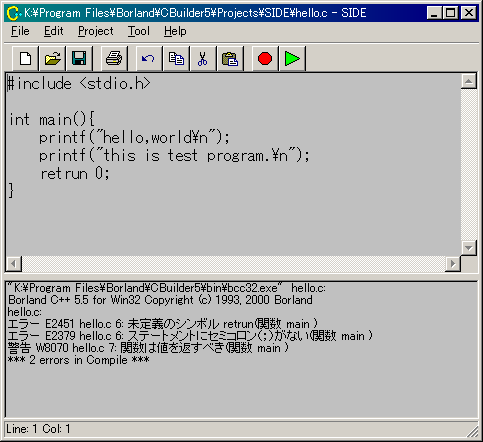Viewport: 483px width, 442px height.
Task: Open a file with the folder icon
Action: pyautogui.click(x=52, y=59)
